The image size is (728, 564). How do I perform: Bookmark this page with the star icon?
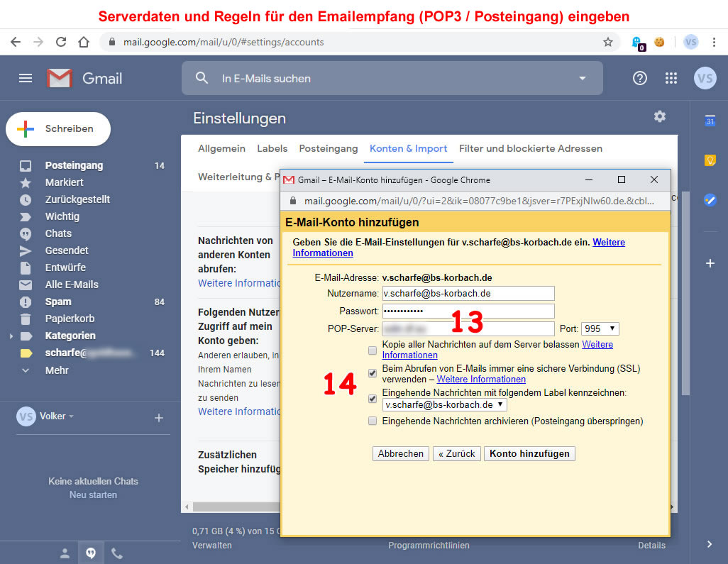[x=608, y=43]
